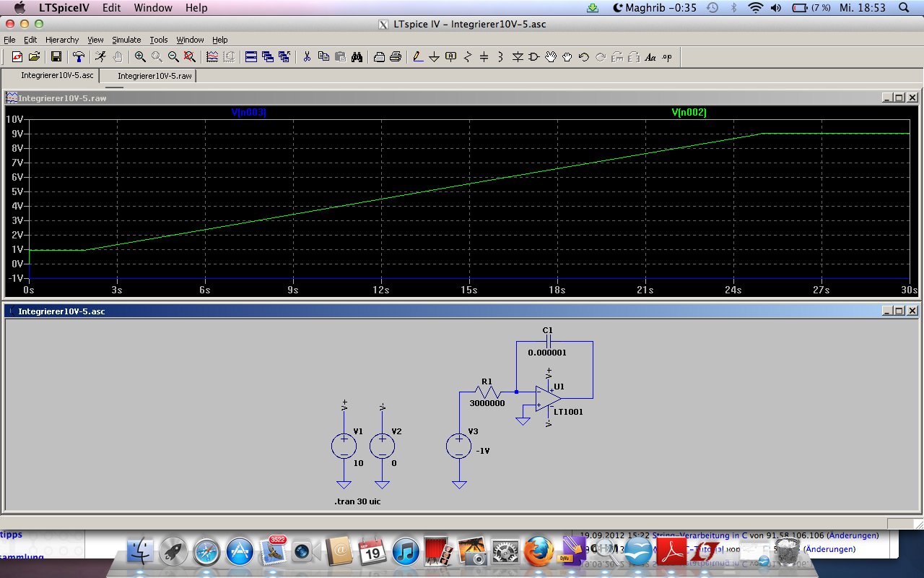
Task: Click the V(n002) trace label
Action: (x=689, y=113)
